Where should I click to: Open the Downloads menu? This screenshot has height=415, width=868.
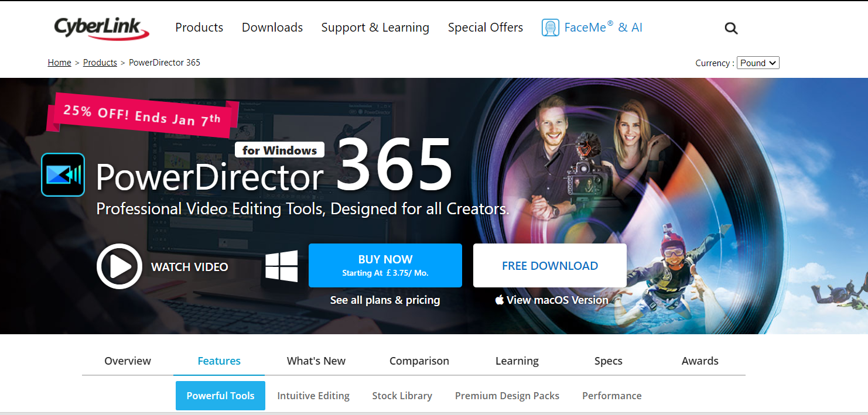coord(272,28)
